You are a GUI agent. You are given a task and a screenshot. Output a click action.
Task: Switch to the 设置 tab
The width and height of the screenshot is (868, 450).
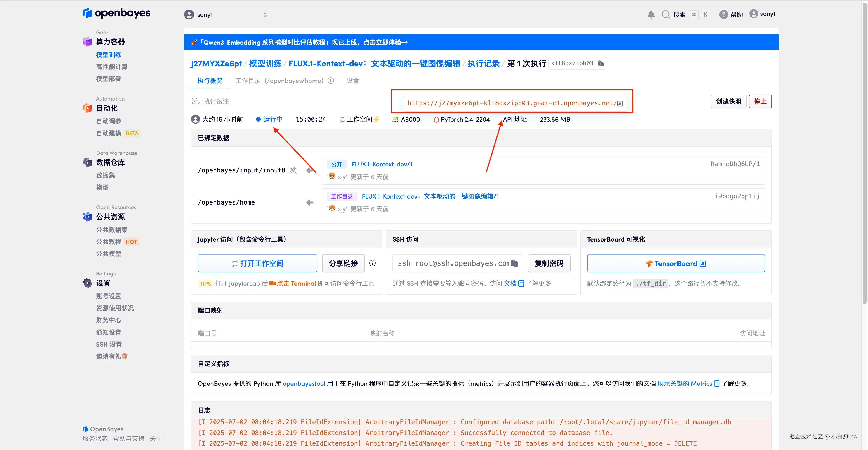[x=352, y=81]
